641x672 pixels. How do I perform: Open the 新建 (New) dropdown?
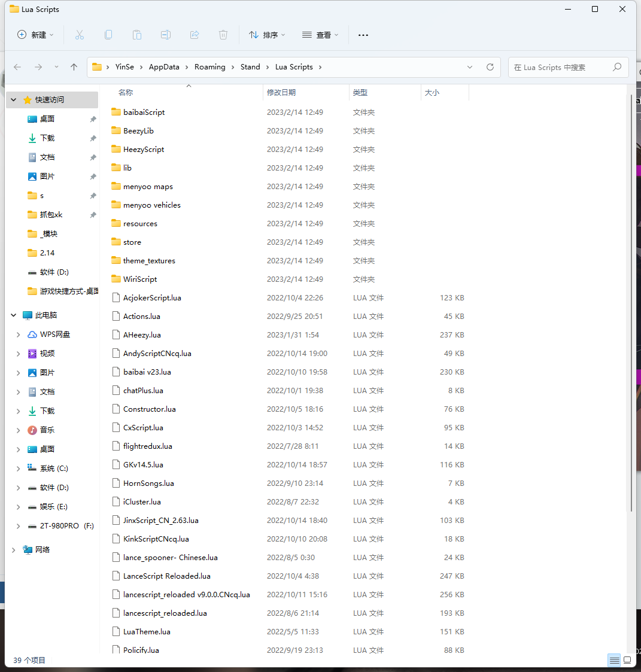pos(35,35)
